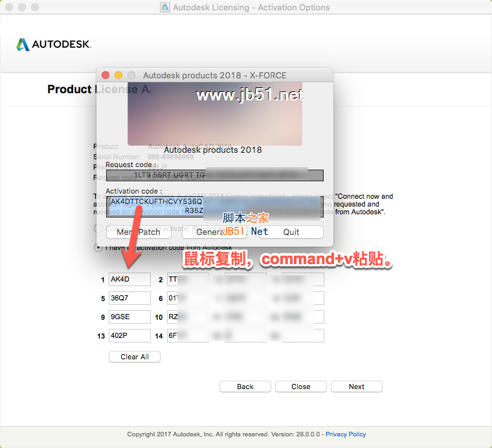The image size is (492, 448).
Task: Click the Next button
Action: click(x=357, y=386)
